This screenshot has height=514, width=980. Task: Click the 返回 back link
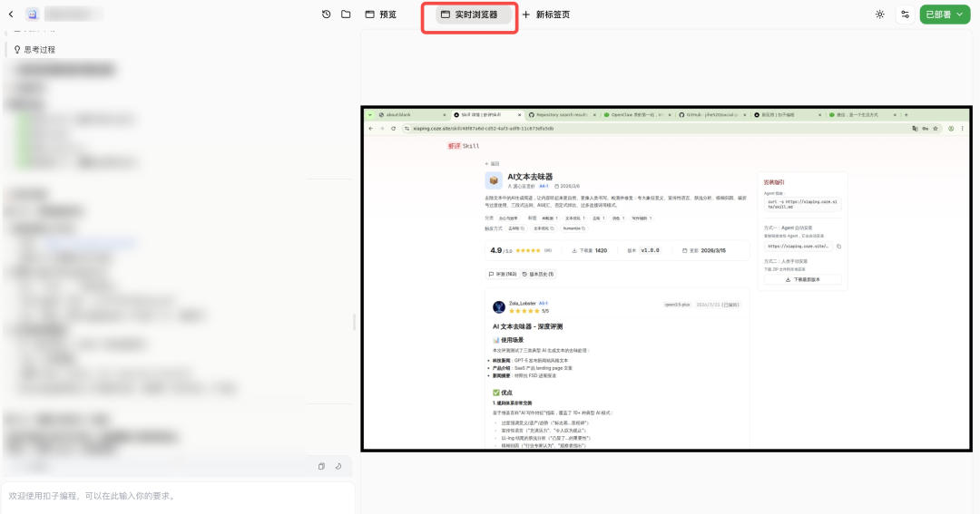click(x=493, y=164)
